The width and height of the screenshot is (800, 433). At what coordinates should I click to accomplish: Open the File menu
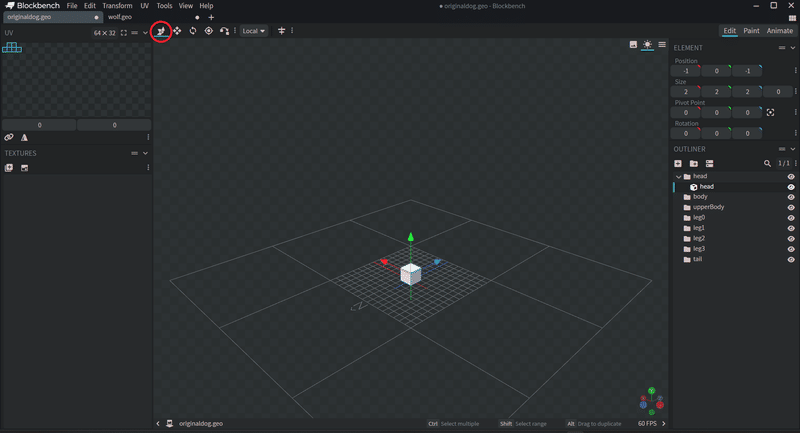coord(72,6)
